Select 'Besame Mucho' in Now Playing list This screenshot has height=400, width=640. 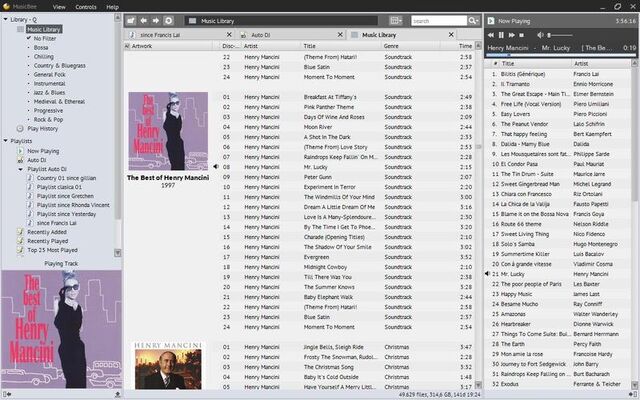coord(558,304)
